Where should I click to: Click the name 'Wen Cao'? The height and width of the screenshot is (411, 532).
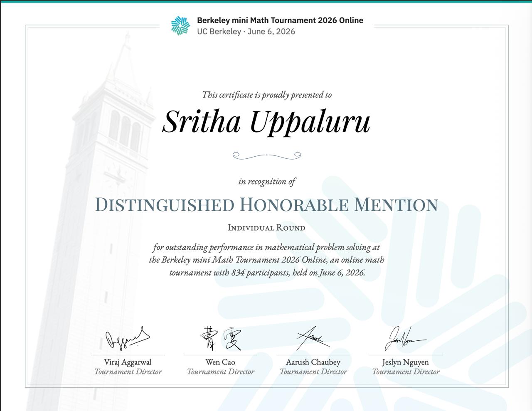pyautogui.click(x=220, y=362)
